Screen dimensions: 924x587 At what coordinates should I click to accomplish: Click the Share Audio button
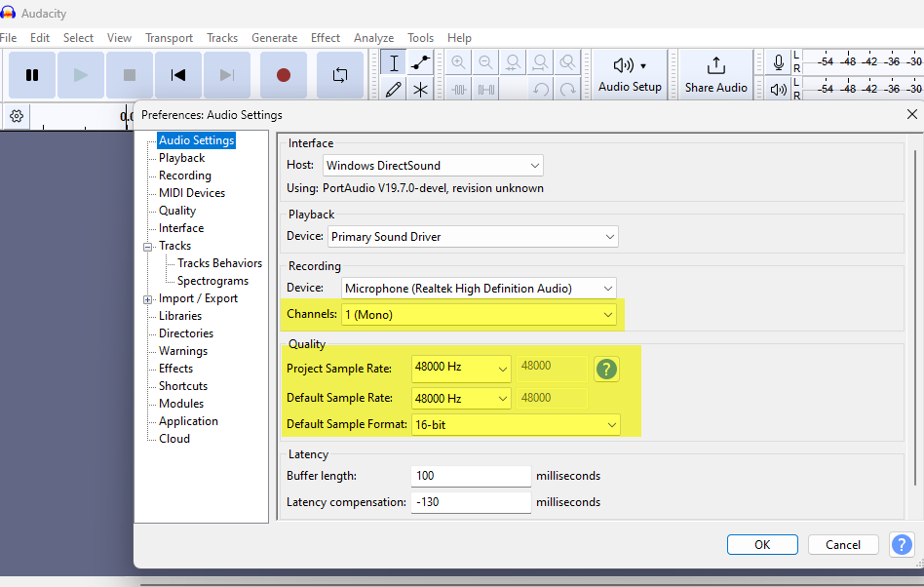[x=716, y=75]
